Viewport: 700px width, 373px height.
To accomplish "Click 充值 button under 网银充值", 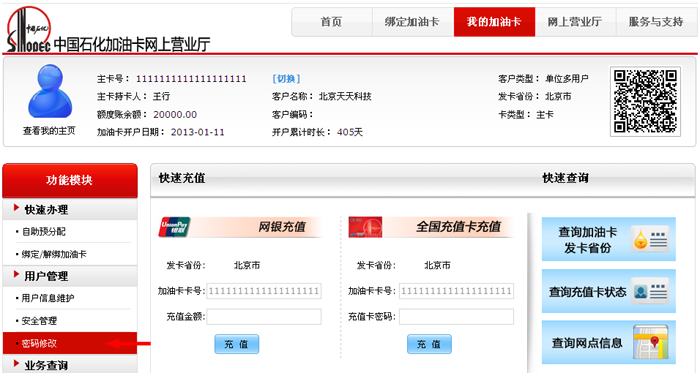I will [x=237, y=344].
